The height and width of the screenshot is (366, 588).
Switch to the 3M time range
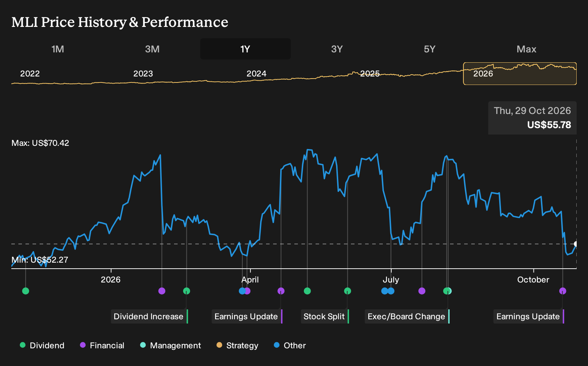pos(152,49)
